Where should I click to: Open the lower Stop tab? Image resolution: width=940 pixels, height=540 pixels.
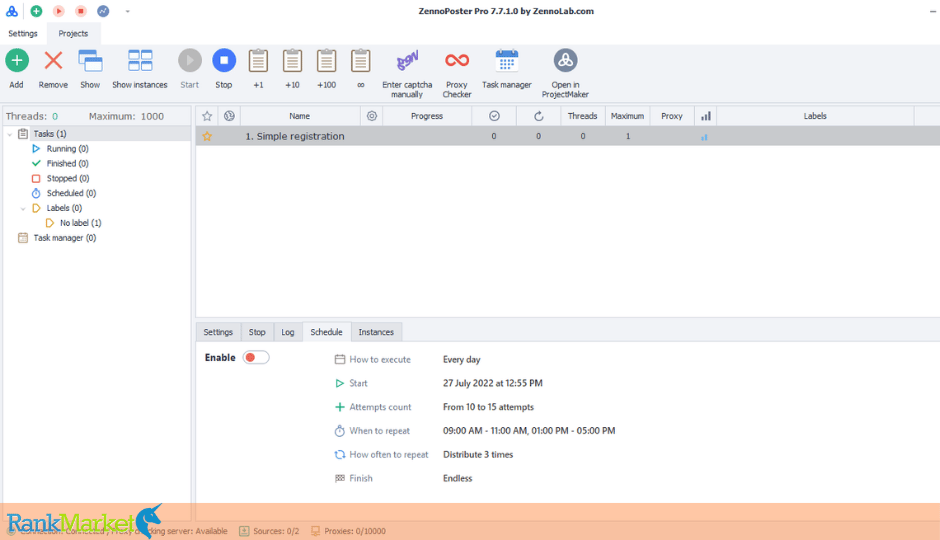(257, 332)
